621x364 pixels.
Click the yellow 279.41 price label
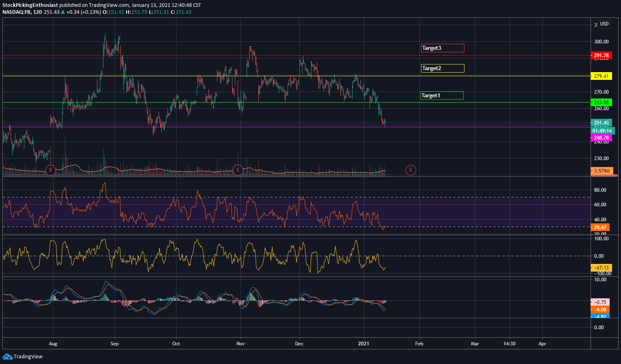[x=601, y=76]
